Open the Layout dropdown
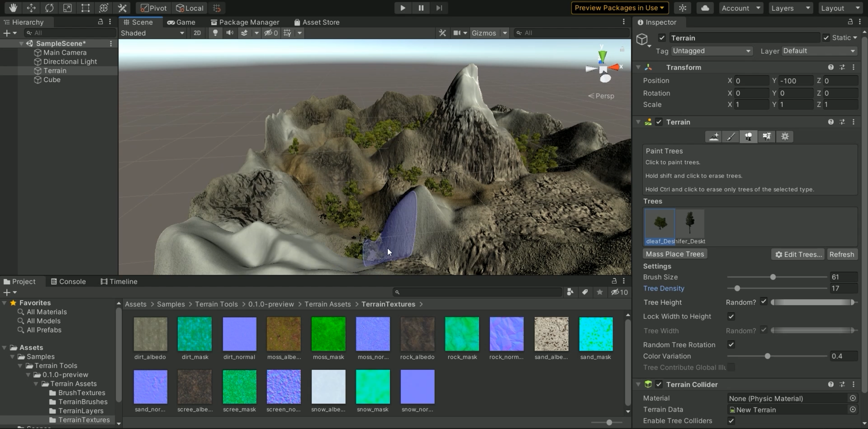Screen dimensions: 868x429 click(839, 8)
